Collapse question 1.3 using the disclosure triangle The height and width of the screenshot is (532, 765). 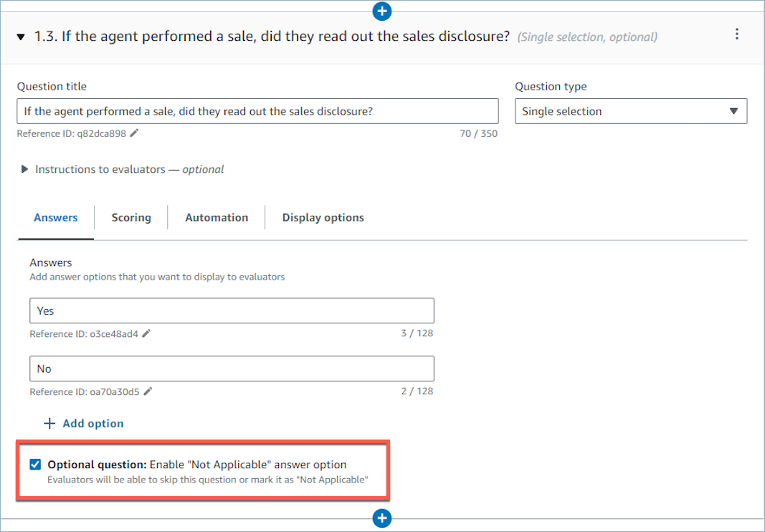20,36
